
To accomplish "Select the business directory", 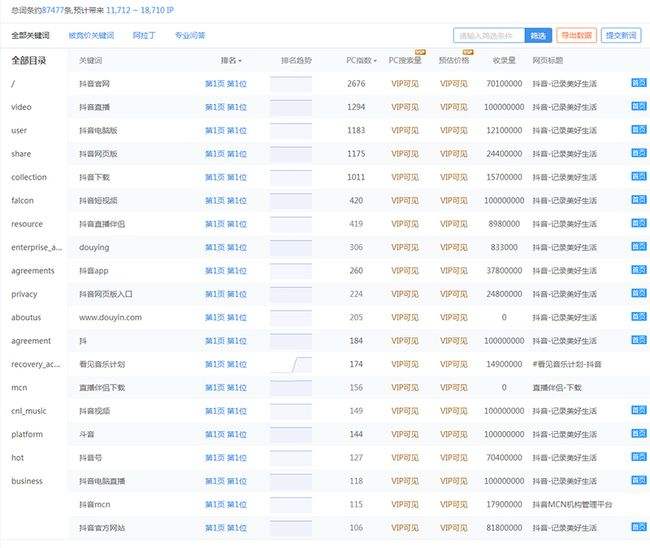I will [x=27, y=481].
